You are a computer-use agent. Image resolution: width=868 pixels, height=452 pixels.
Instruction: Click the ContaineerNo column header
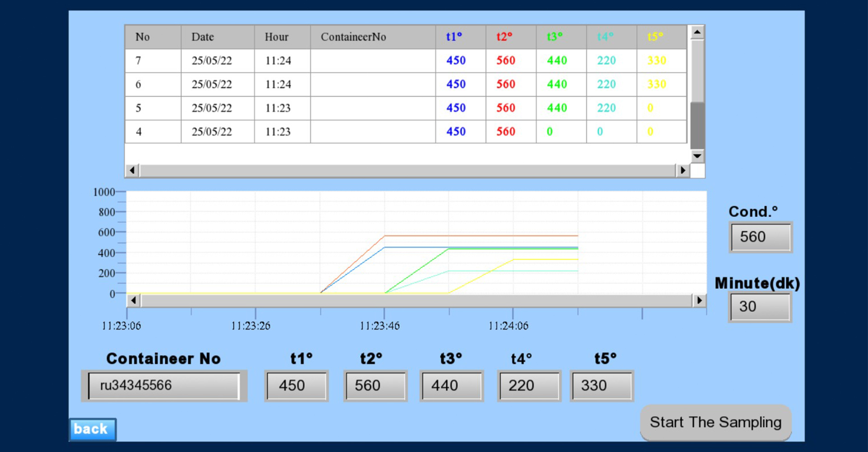[373, 37]
